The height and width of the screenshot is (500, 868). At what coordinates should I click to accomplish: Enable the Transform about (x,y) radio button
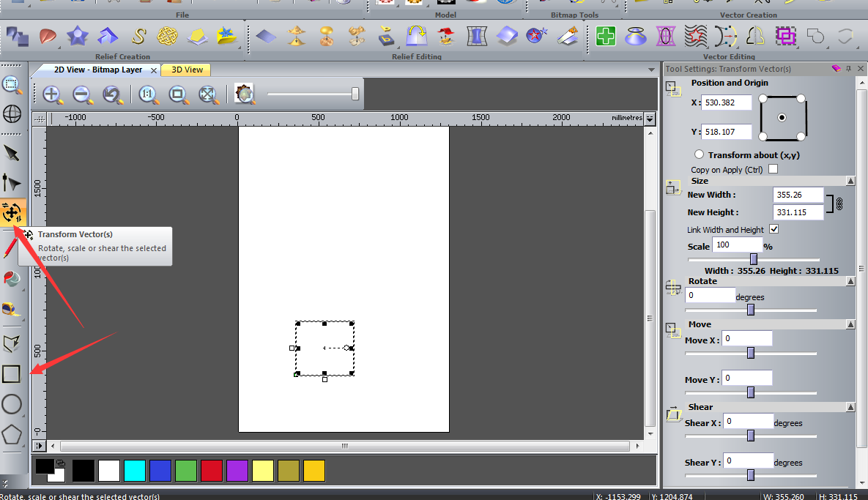[x=699, y=154]
